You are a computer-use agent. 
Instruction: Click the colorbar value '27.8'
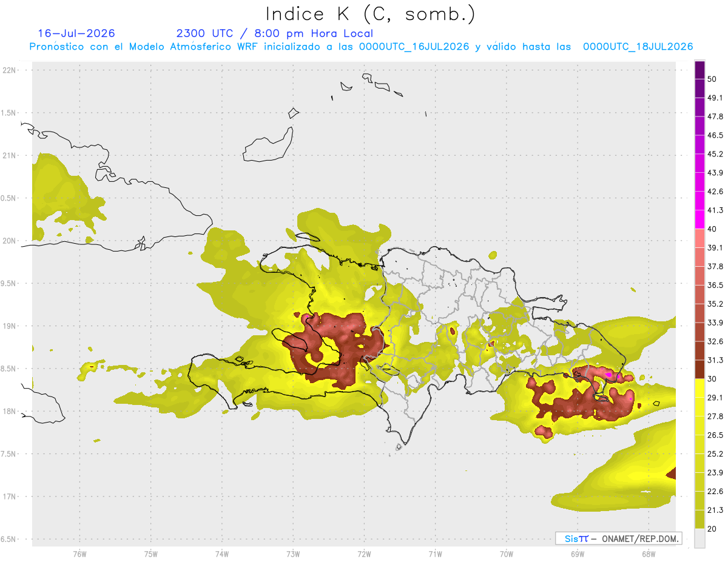coord(715,416)
